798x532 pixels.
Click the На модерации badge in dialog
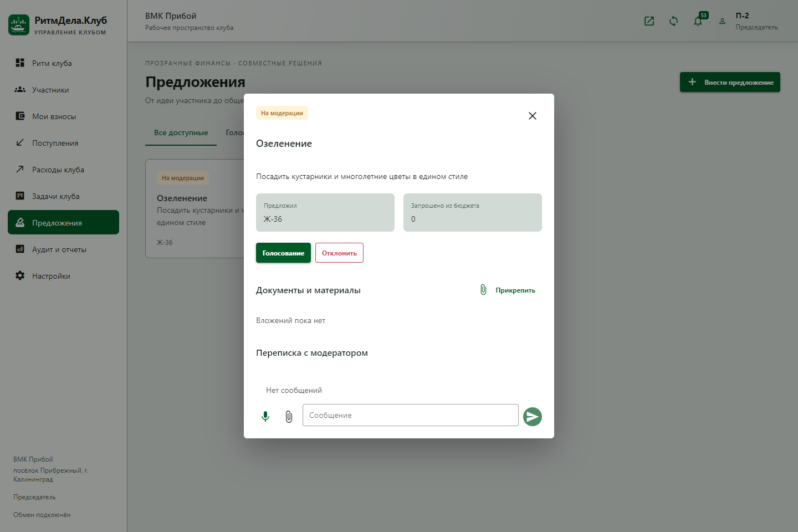(282, 113)
